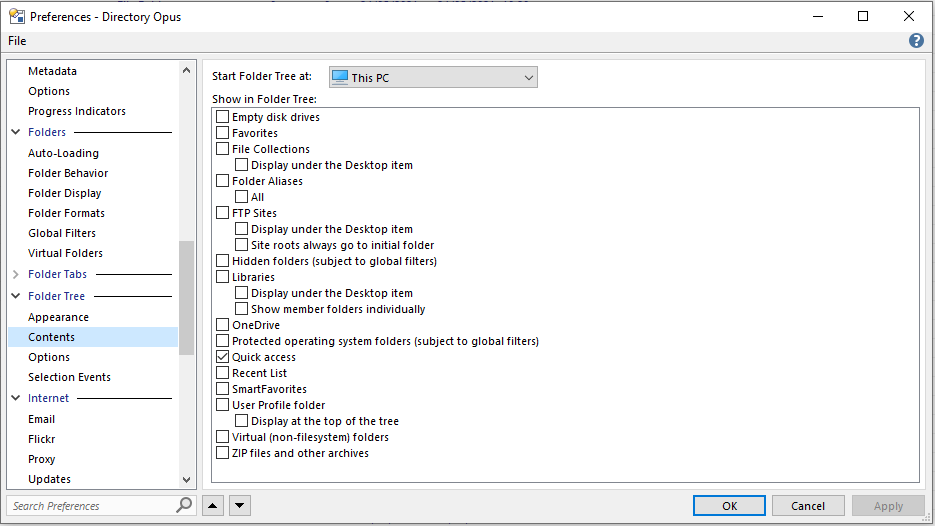
Task: Enable ZIP files and other archives
Action: pyautogui.click(x=222, y=453)
